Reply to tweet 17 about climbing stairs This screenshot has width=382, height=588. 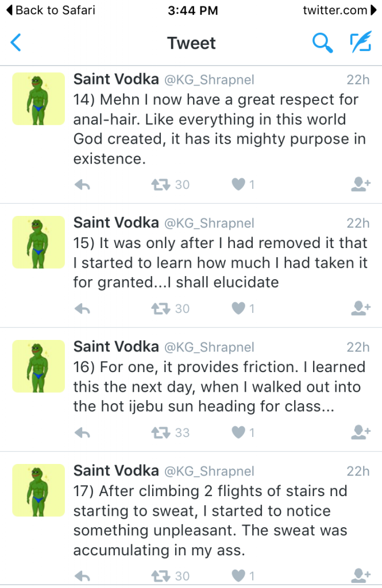(83, 575)
